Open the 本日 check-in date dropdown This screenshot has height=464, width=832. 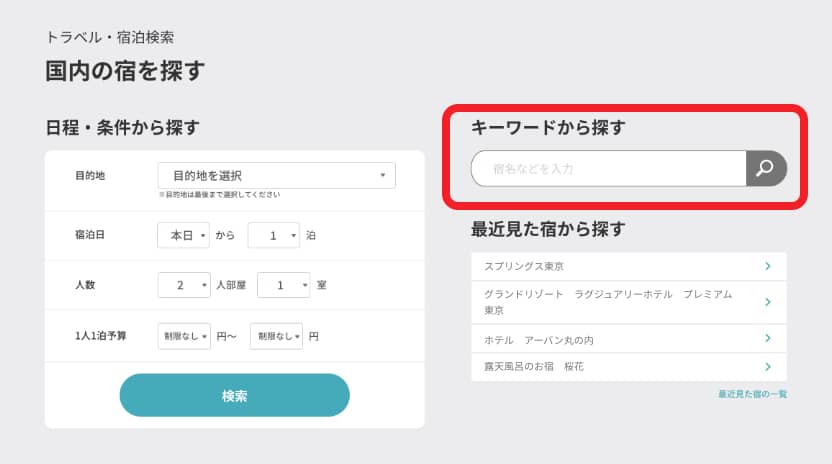[x=184, y=235]
